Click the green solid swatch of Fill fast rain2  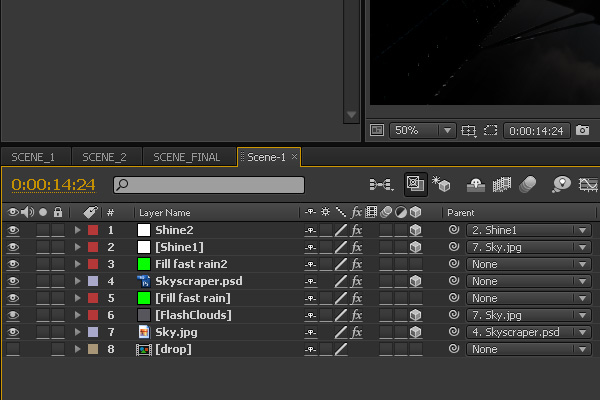coord(144,264)
